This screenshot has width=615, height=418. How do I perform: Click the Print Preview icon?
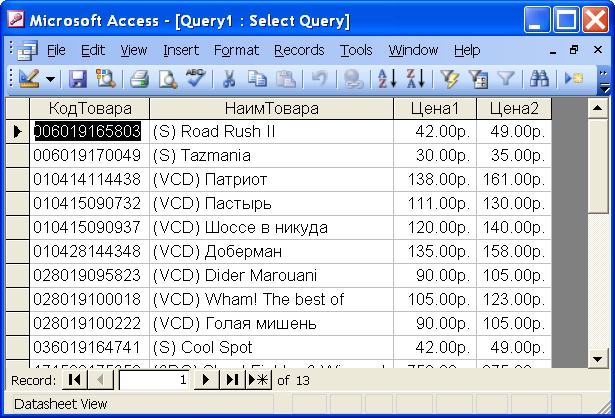pos(168,79)
